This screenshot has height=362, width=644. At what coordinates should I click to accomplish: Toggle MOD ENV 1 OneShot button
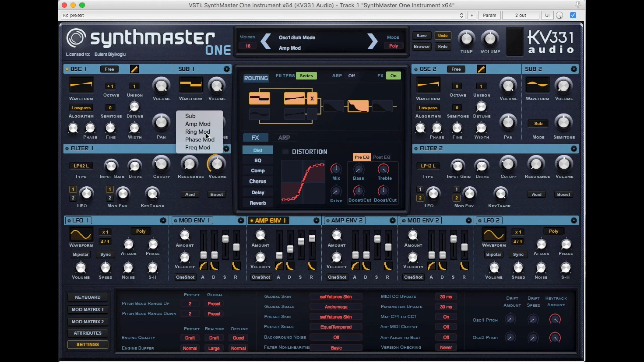point(185,277)
